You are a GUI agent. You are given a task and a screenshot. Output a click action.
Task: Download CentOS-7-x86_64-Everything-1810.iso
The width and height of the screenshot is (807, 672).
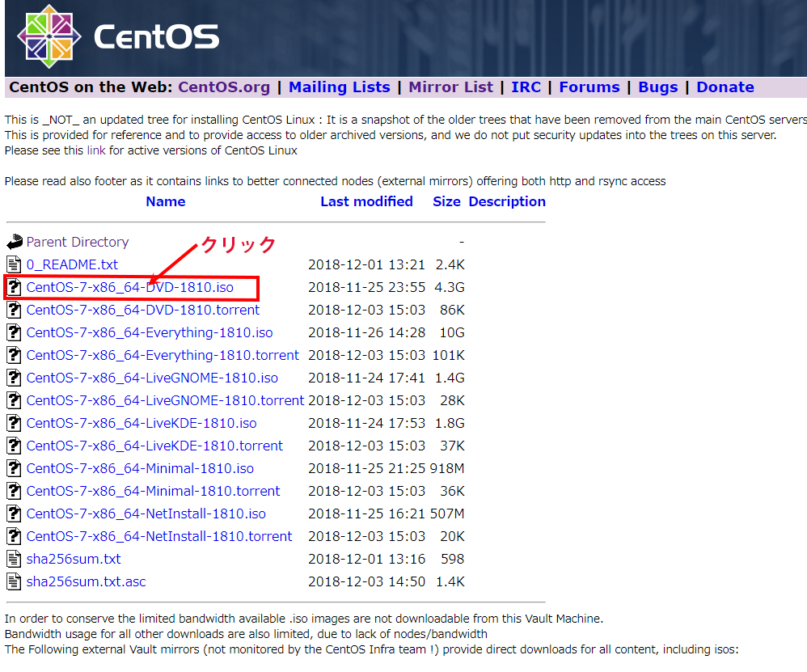tap(150, 332)
